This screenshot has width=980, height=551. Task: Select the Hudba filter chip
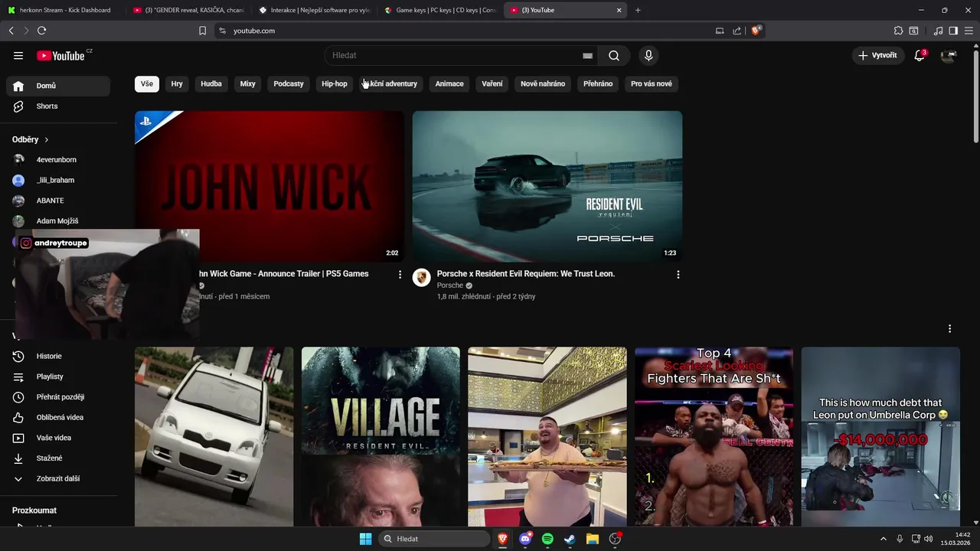tap(211, 83)
